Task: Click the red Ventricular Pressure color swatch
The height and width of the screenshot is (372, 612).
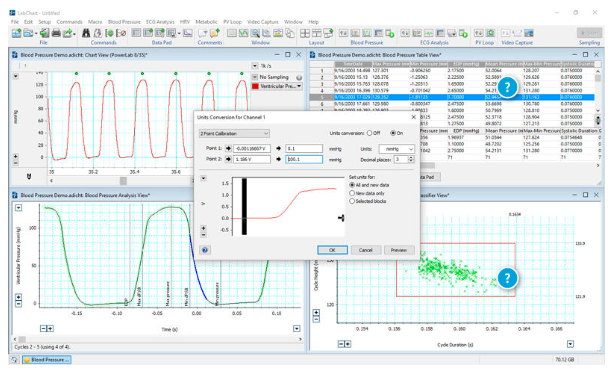Action: pyautogui.click(x=256, y=86)
